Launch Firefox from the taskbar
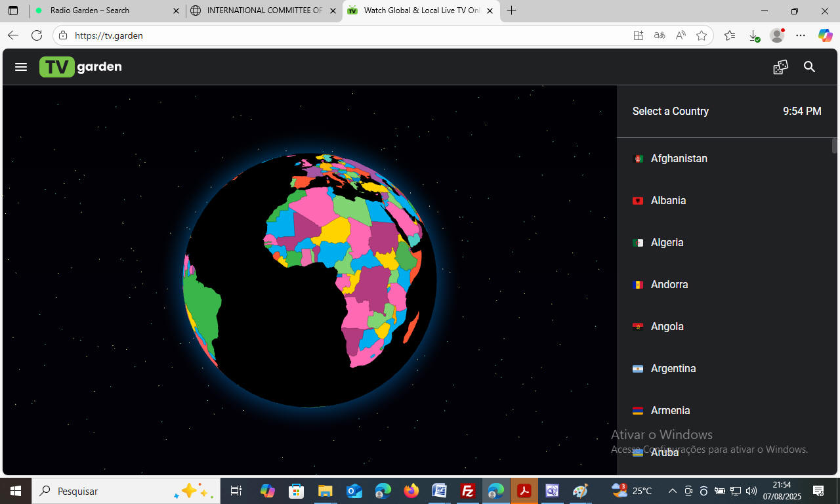This screenshot has width=840, height=504. (411, 491)
